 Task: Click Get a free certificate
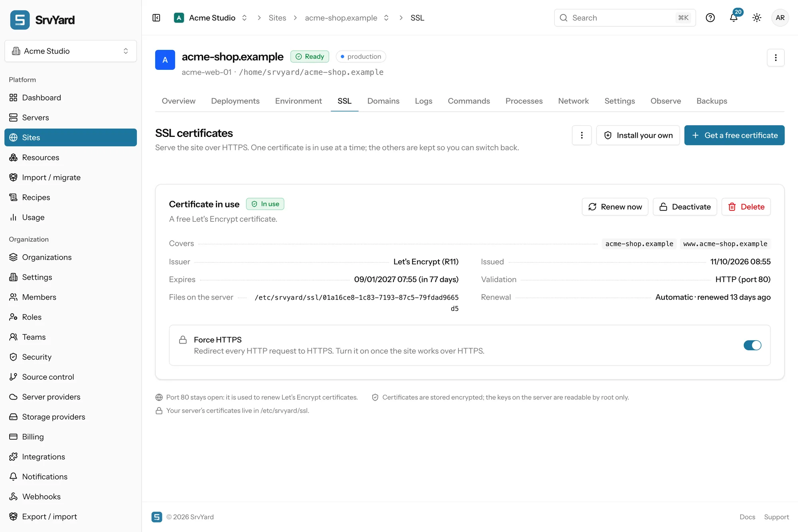tap(734, 135)
